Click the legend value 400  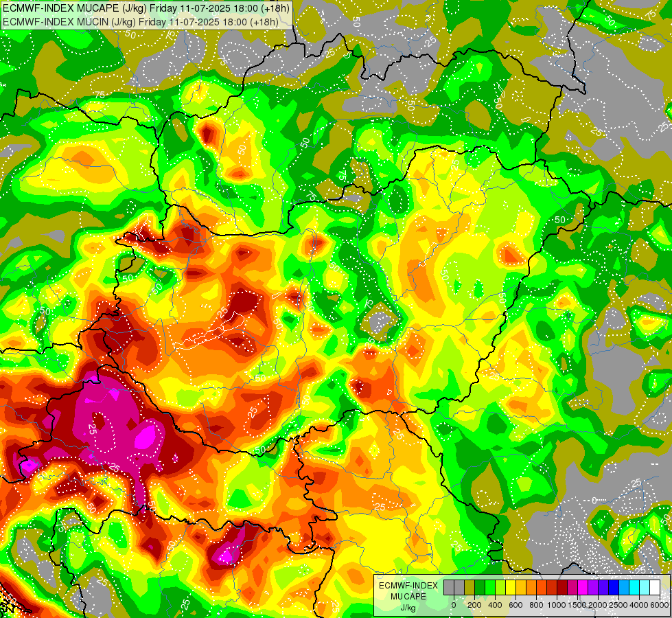495,605
